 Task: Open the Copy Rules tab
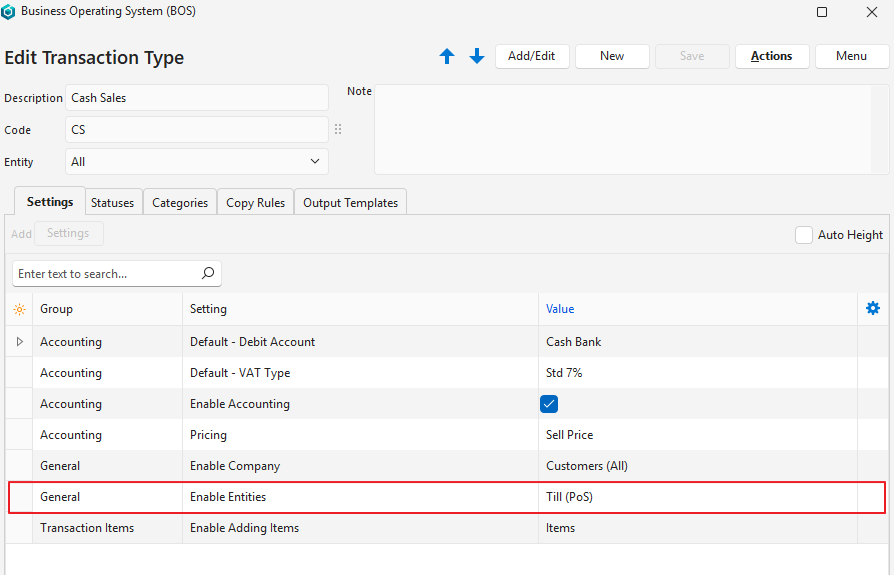coord(255,203)
